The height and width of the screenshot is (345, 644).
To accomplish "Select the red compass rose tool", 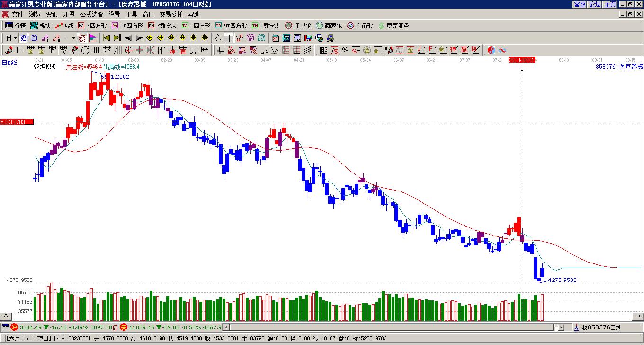I will click(x=139, y=50).
